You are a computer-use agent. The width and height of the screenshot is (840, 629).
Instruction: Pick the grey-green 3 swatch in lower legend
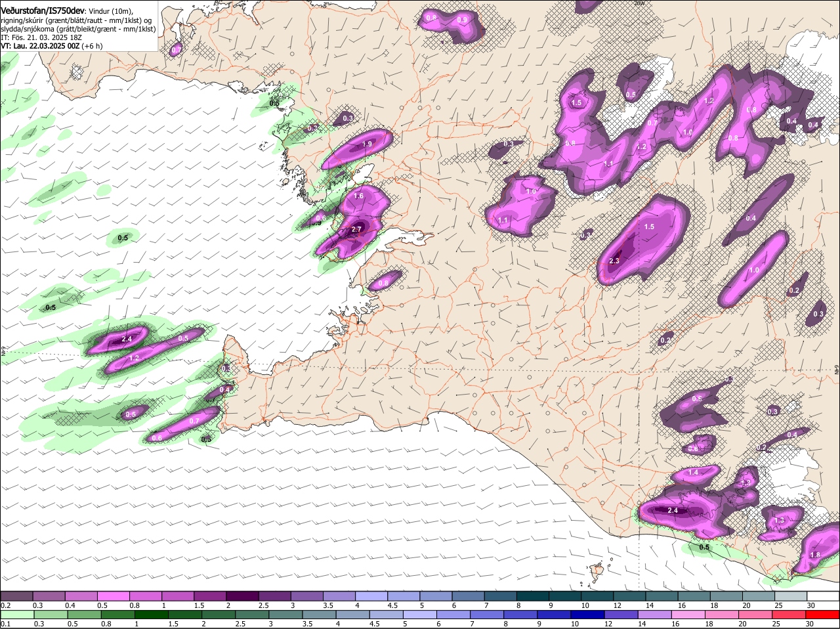pyautogui.click(x=285, y=615)
